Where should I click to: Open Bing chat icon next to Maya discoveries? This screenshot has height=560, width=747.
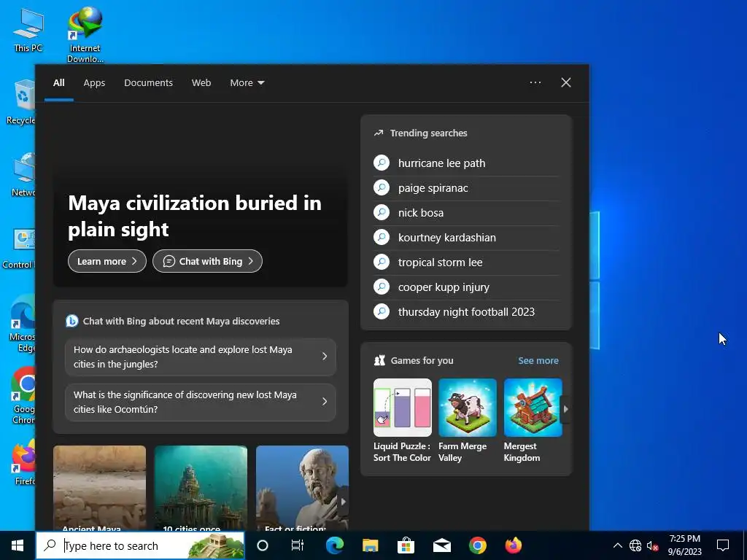coord(72,321)
